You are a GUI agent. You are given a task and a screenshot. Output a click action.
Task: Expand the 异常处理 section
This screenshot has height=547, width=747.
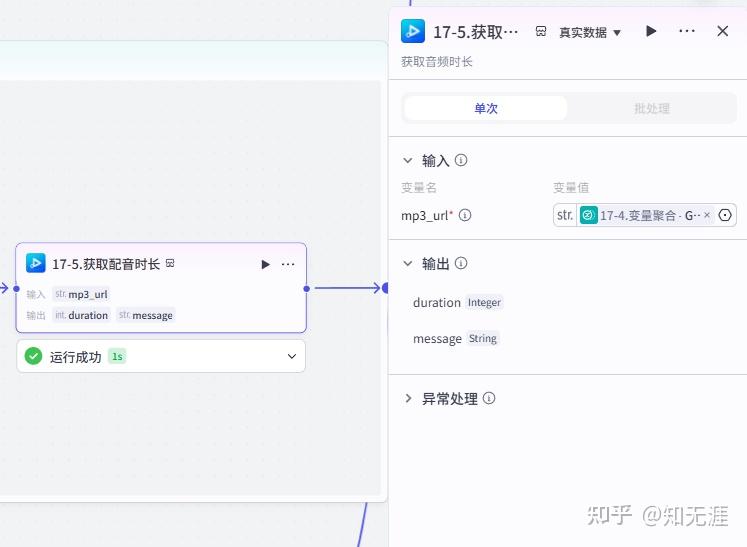tap(408, 398)
